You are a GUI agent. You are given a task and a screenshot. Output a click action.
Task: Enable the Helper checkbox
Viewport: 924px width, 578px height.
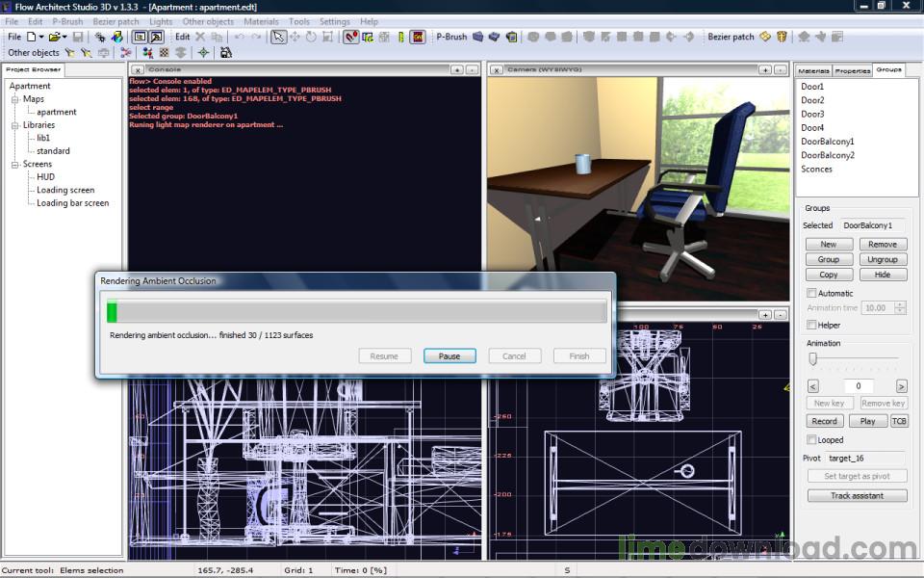(x=811, y=325)
